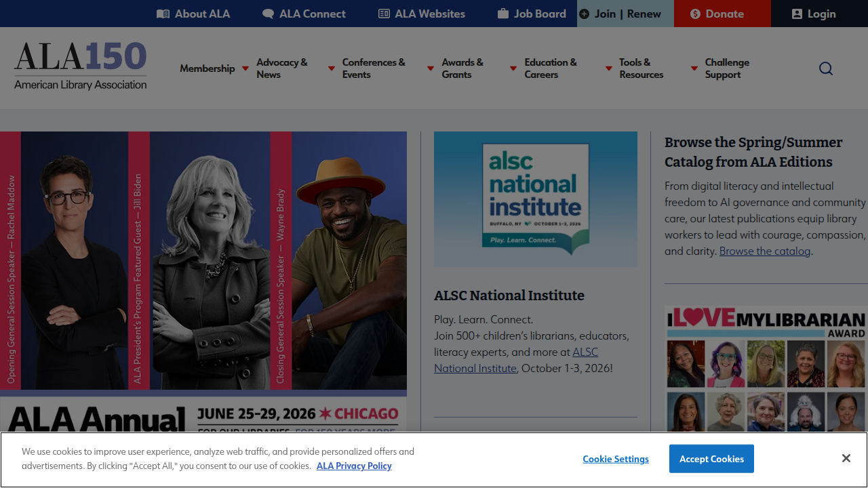Expand the Conferences & Events dropdown arrow
Viewport: 868px width, 488px height.
tap(431, 68)
